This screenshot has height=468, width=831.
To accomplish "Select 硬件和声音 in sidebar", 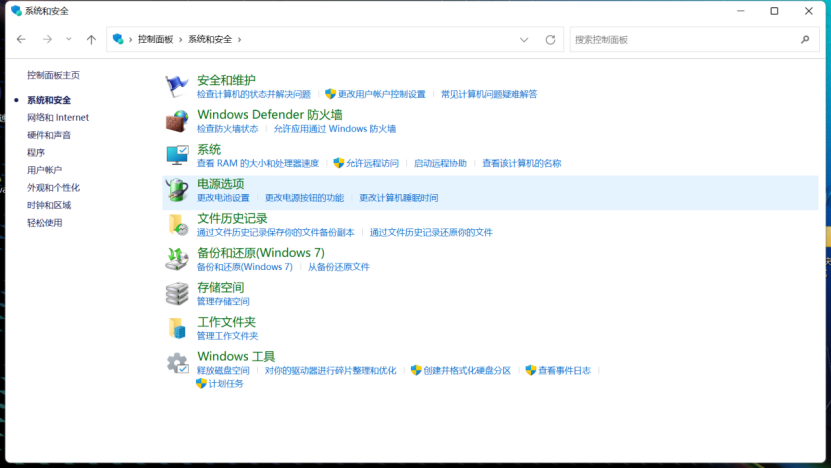I will click(x=49, y=135).
